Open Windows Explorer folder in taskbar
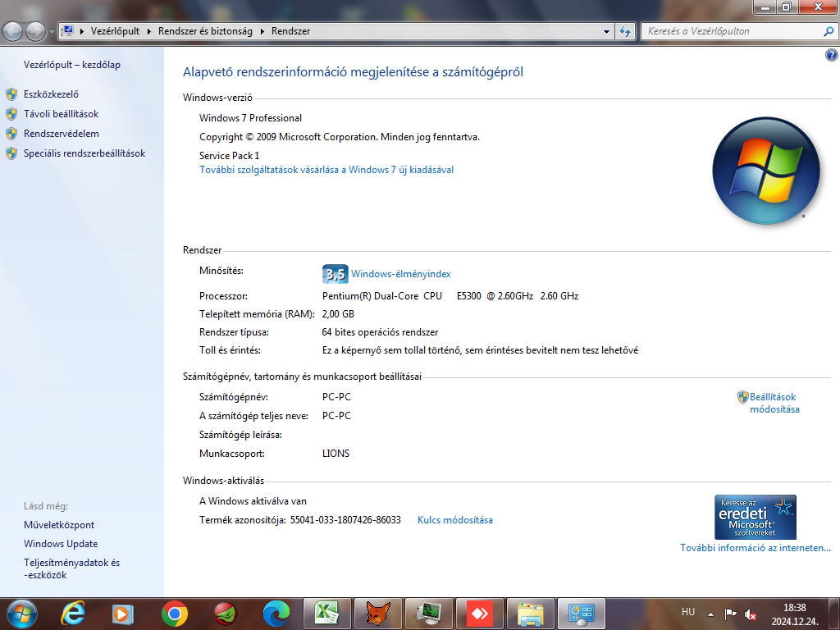Viewport: 840px width, 630px height. click(x=530, y=613)
